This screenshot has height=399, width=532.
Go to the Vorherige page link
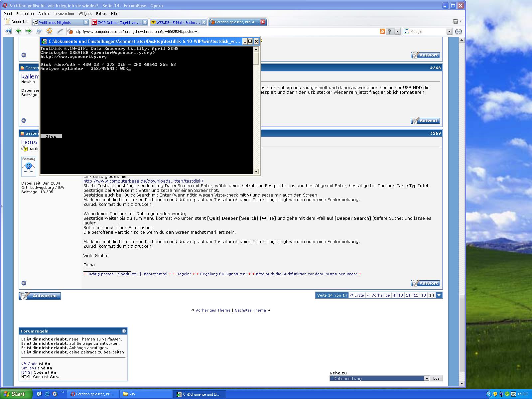tap(378, 295)
